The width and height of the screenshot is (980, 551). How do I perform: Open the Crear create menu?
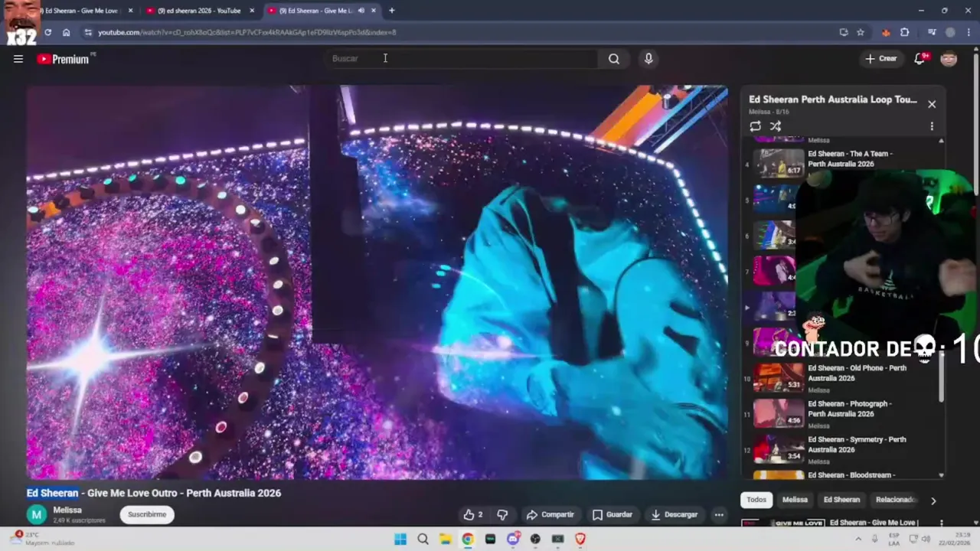click(880, 58)
